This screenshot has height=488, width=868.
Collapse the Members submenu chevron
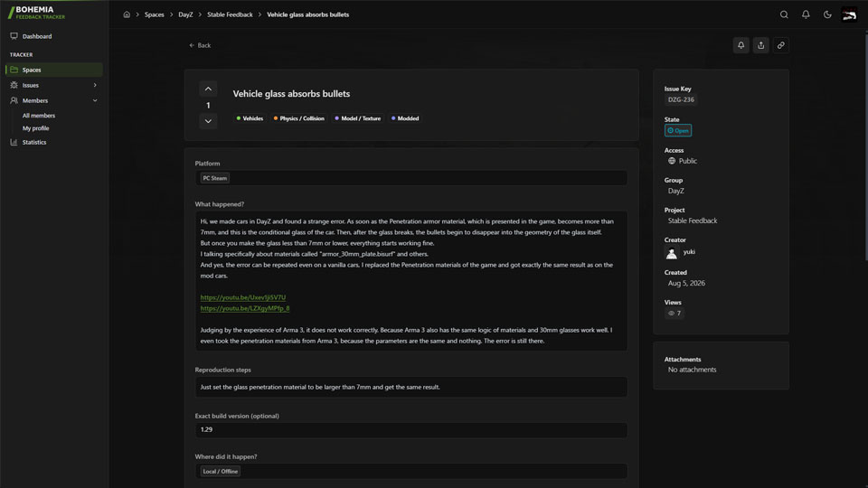[95, 100]
